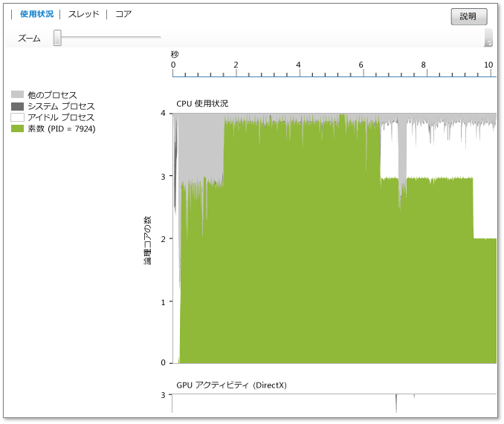Click the 説明 button
The height and width of the screenshot is (424, 504).
tap(469, 16)
